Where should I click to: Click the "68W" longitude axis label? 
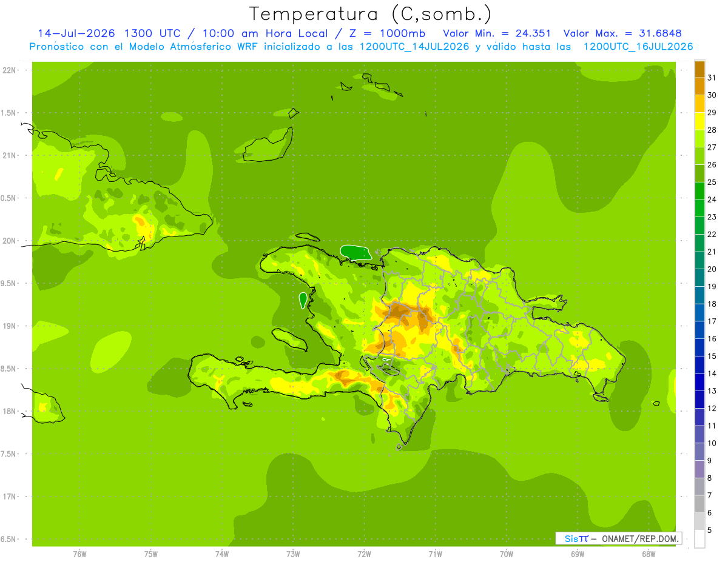649,554
